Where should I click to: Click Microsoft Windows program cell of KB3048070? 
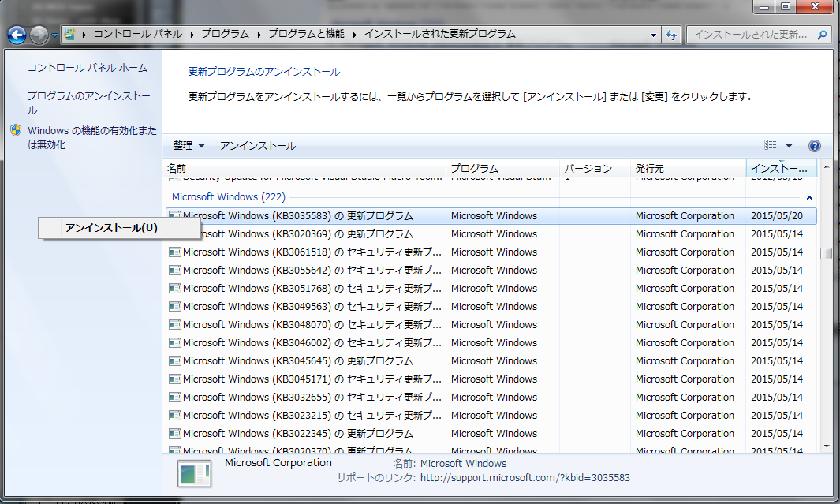click(494, 325)
